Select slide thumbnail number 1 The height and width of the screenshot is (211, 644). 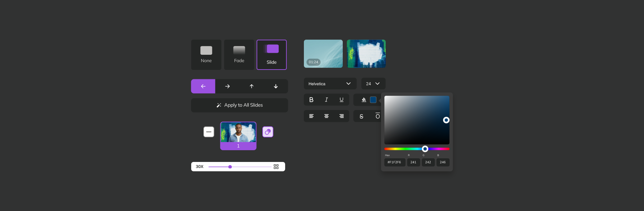(238, 136)
